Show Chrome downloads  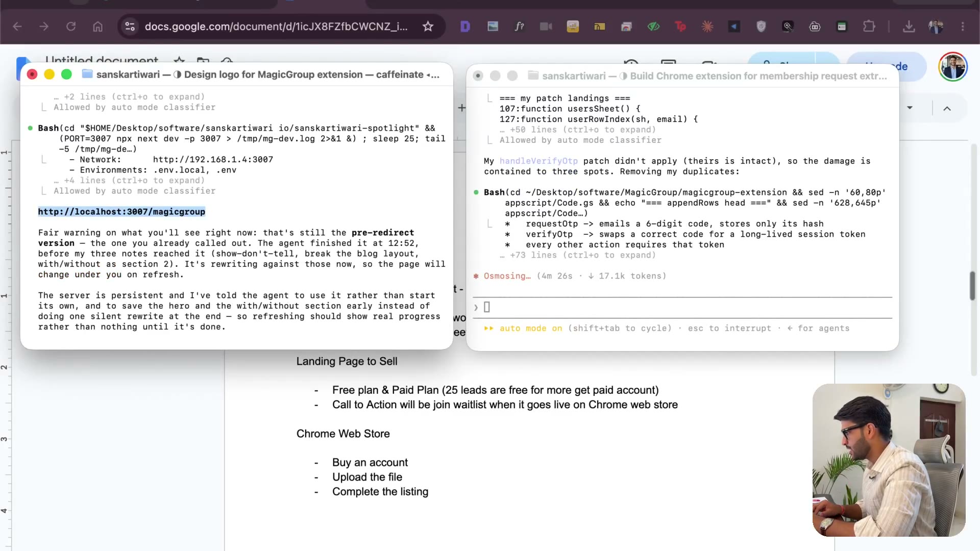coord(909,27)
